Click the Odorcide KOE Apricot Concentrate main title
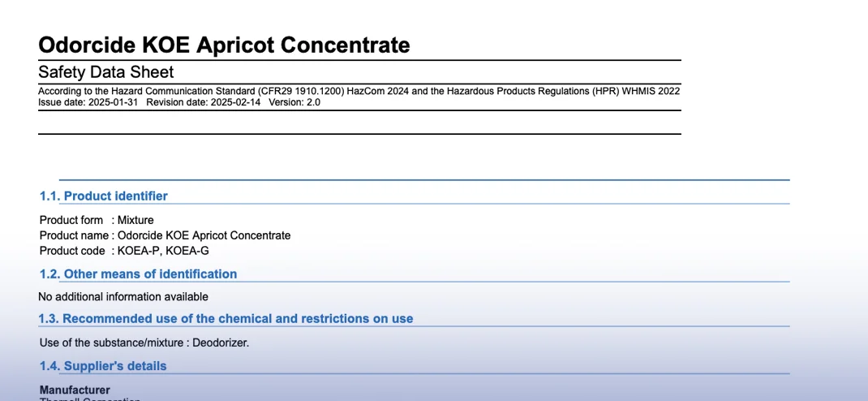The height and width of the screenshot is (401, 868). pyautogui.click(x=224, y=45)
